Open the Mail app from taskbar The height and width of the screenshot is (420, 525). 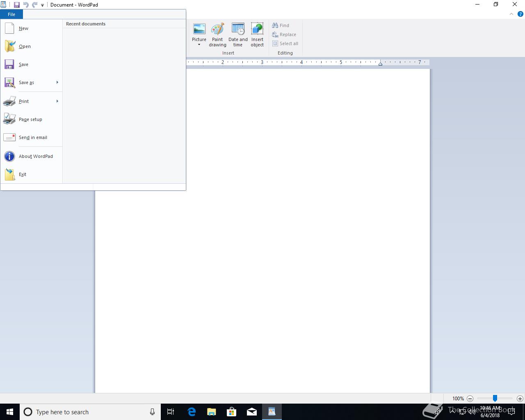252,412
